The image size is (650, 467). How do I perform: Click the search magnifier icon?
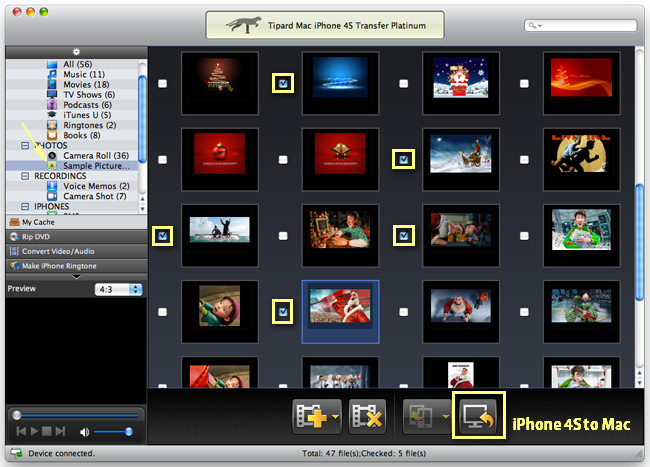(531, 26)
